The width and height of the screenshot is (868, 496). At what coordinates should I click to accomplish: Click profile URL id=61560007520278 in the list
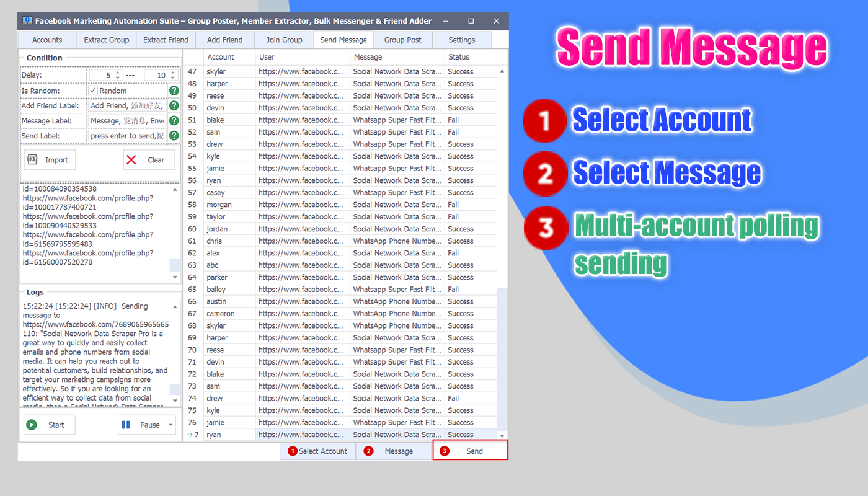(88, 257)
